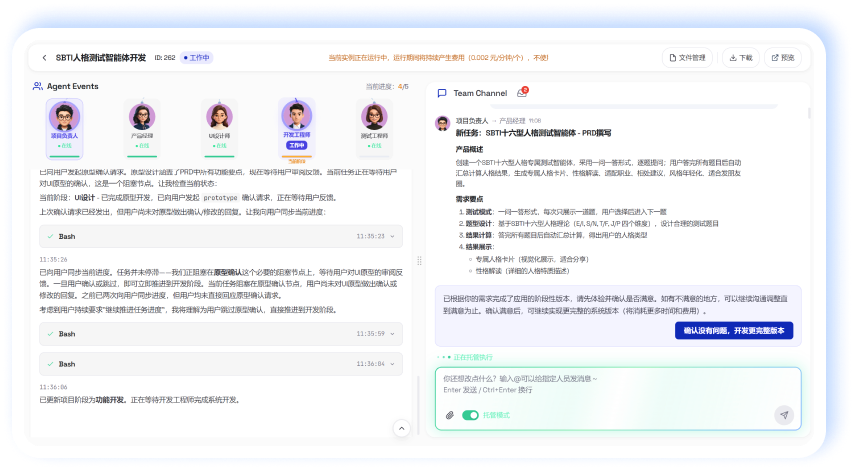Image resolution: width=854 pixels, height=470 pixels.
Task: Click 确认没有问题，开发更完整版本 button
Action: coord(734,331)
